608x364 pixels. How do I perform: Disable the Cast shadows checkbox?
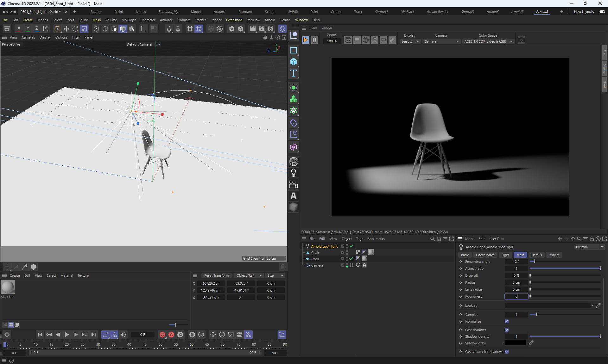[x=507, y=330]
